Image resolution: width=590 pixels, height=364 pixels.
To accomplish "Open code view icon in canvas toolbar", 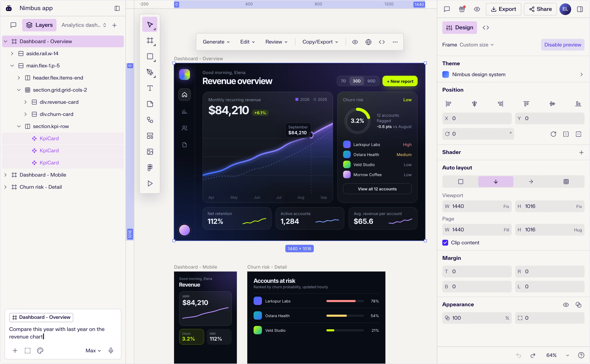I will click(382, 42).
